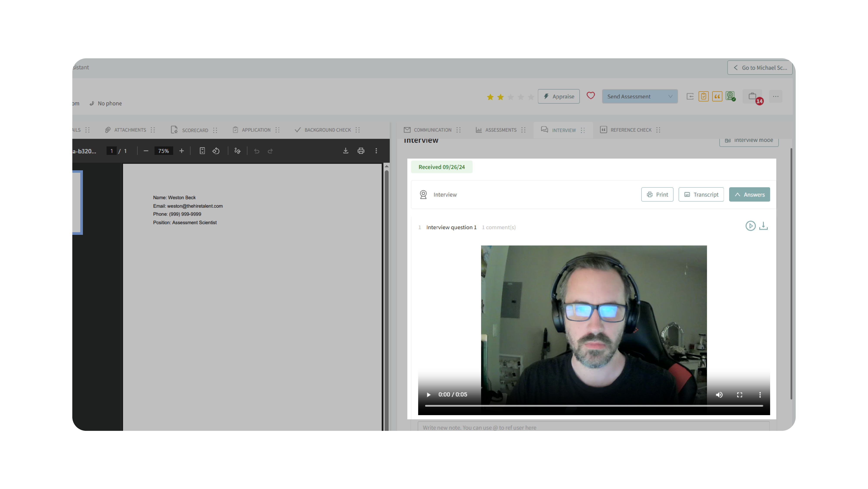
Task: Click the PDF download icon
Action: click(x=346, y=151)
